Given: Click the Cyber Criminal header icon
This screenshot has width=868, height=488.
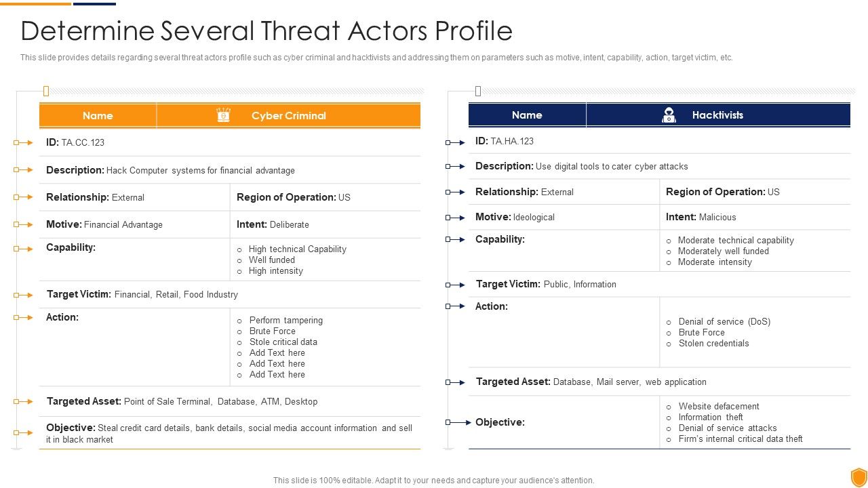Looking at the screenshot, I should coord(223,115).
